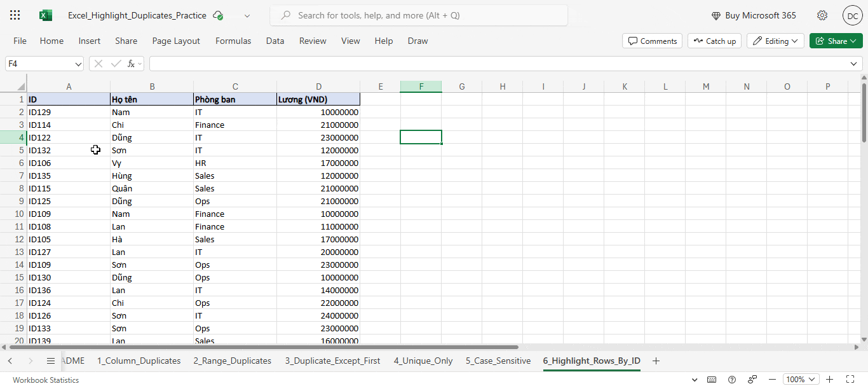Screen dimensions: 868x386
Task: Open the all sheets list icon
Action: (x=51, y=361)
